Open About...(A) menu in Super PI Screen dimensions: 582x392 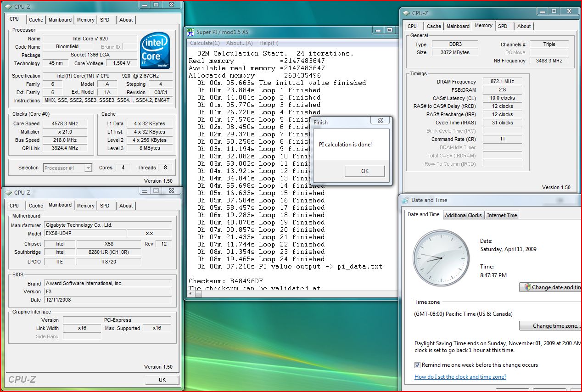[240, 43]
